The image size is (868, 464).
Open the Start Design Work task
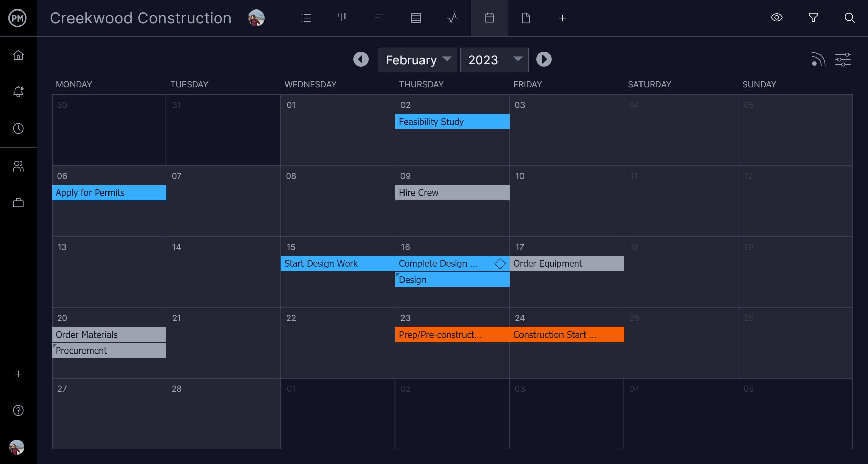coord(338,263)
